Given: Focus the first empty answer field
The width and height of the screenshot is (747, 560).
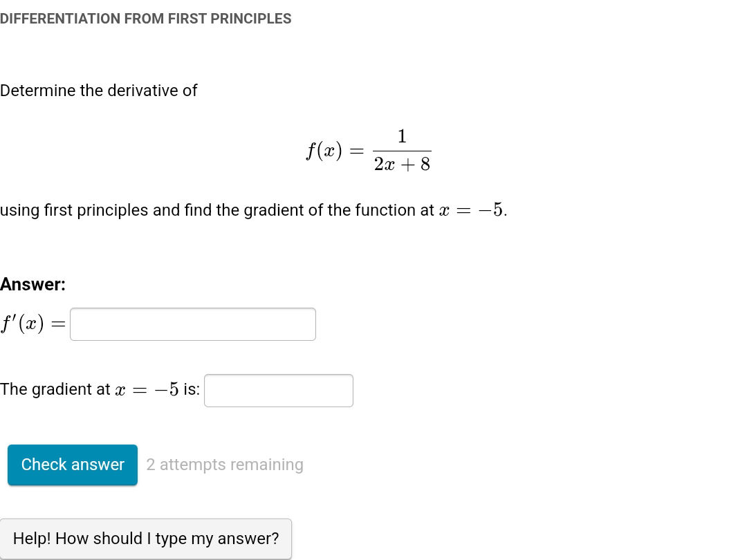Looking at the screenshot, I should [x=192, y=324].
